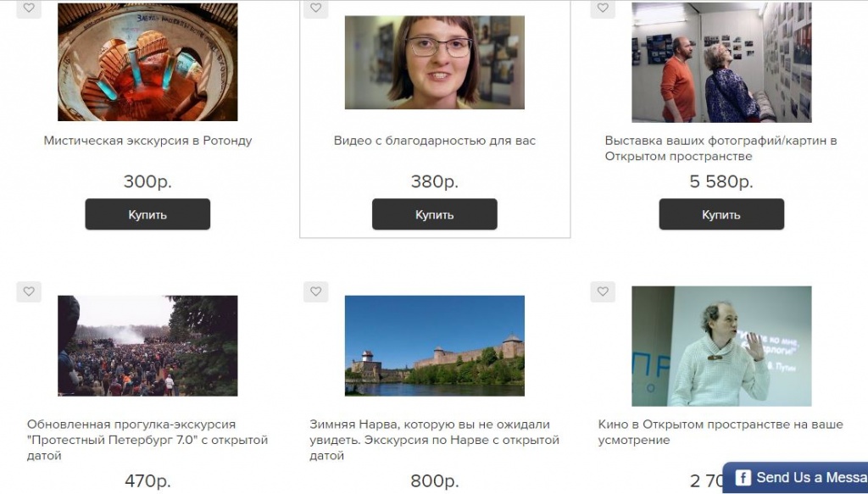
Task: Toggle heart on Зимняя Нарва excursion
Action: coord(315,291)
